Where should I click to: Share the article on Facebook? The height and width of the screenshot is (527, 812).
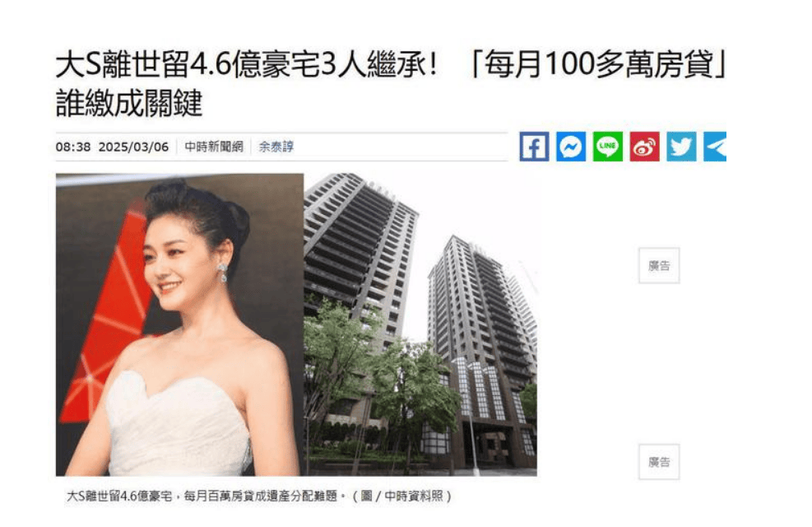tap(534, 147)
